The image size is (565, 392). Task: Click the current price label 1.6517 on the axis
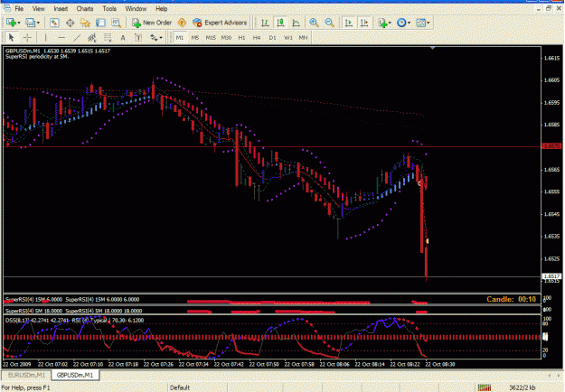(552, 276)
